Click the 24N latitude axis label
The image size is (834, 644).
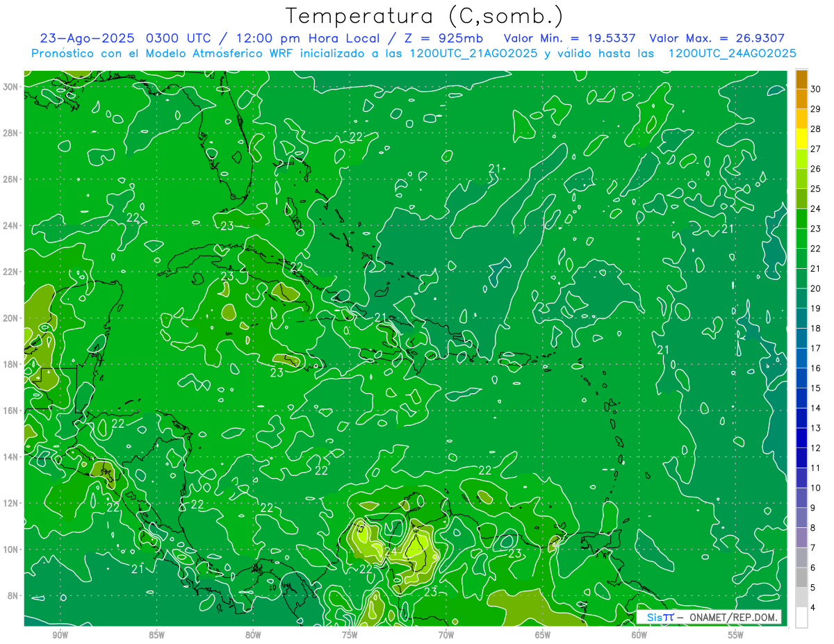pos(11,226)
